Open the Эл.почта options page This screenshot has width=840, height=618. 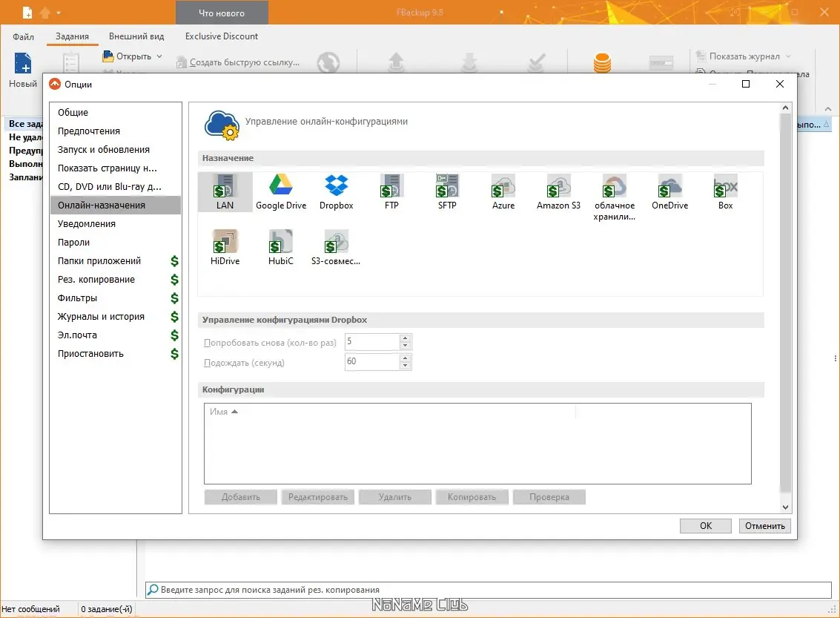tap(115, 335)
